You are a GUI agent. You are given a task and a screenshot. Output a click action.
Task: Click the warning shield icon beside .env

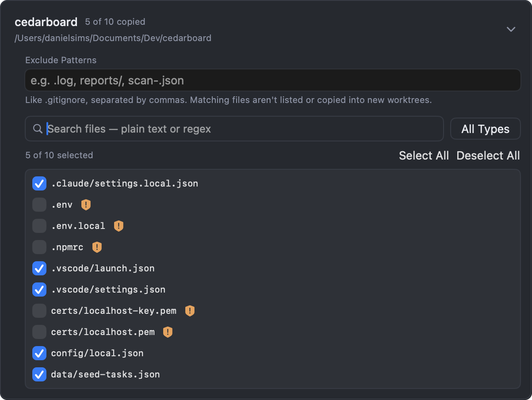[86, 205]
